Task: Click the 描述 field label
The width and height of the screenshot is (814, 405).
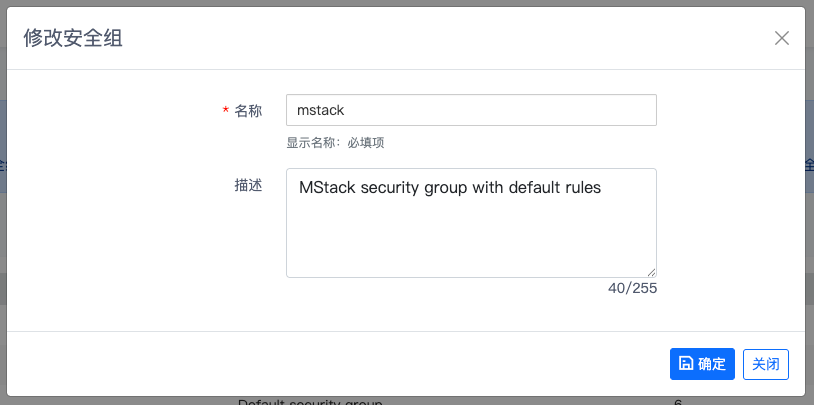Action: [x=248, y=185]
